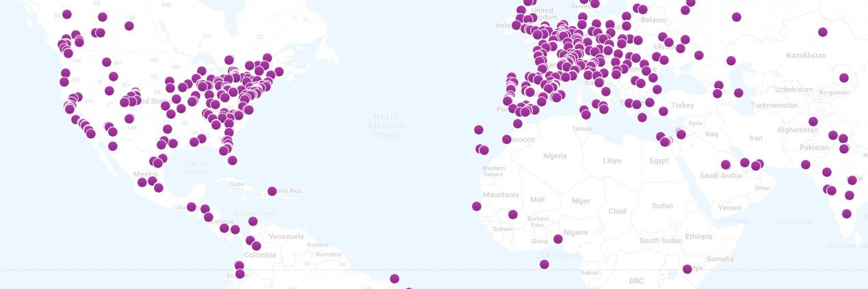Select the Egypt country label
The height and width of the screenshot is (289, 868).
coord(659,161)
